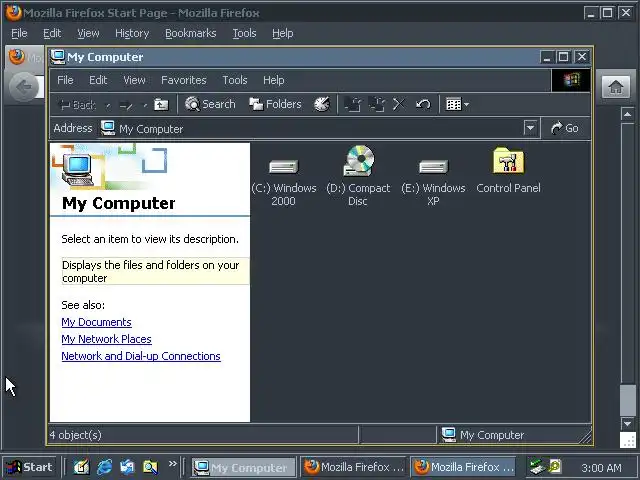Click the Firefox vertical scrollbar thumb
The width and height of the screenshot is (640, 480).
[627, 400]
